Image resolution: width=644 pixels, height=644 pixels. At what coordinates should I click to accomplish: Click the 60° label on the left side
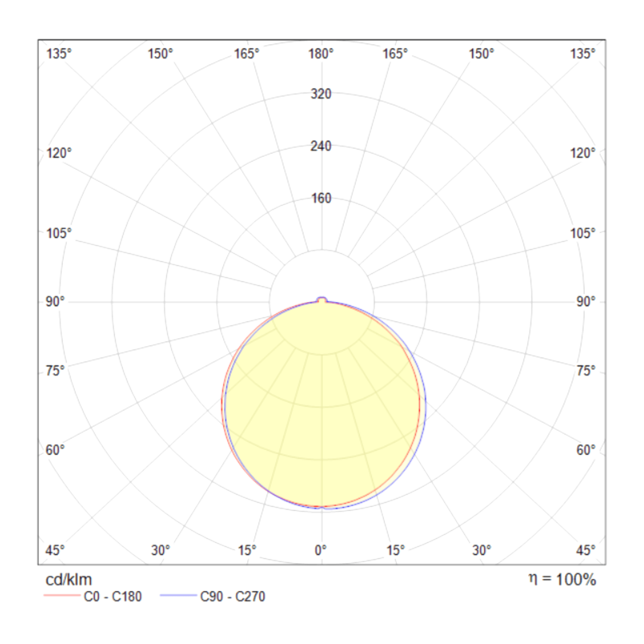pyautogui.click(x=55, y=450)
